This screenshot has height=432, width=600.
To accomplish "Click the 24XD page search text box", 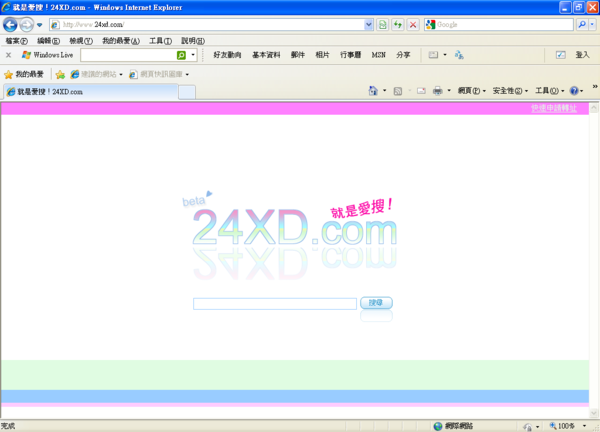I will [275, 304].
